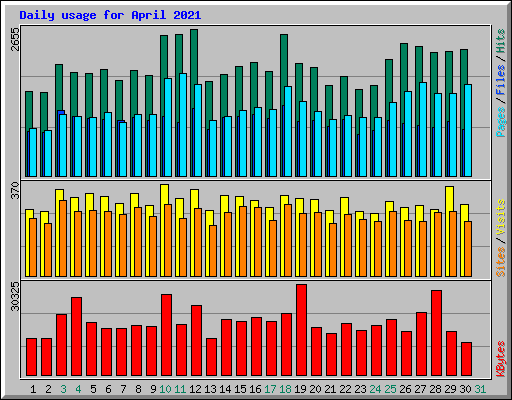Click day 12 label on the x-axis
Viewport: 512px width, 400px height.
[x=195, y=389]
